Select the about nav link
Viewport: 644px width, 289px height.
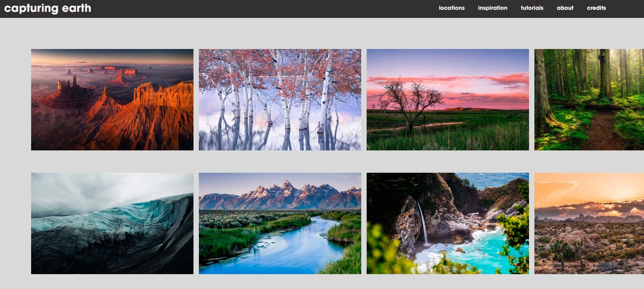[565, 8]
